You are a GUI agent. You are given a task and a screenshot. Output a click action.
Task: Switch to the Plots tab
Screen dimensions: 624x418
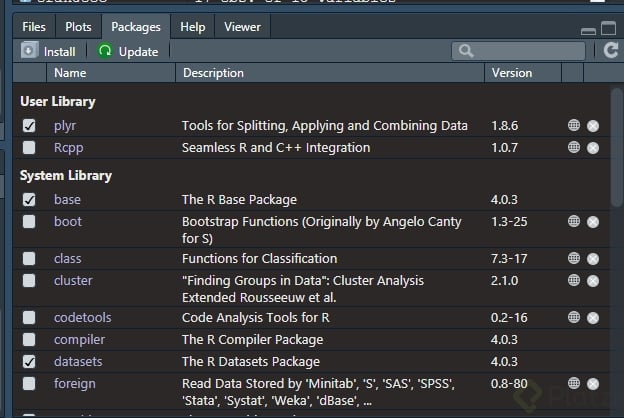(x=77, y=27)
